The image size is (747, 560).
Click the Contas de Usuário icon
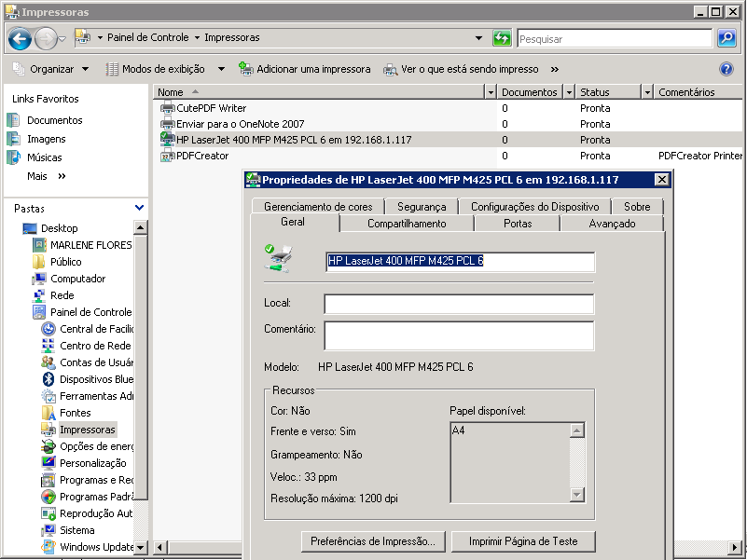tap(48, 362)
